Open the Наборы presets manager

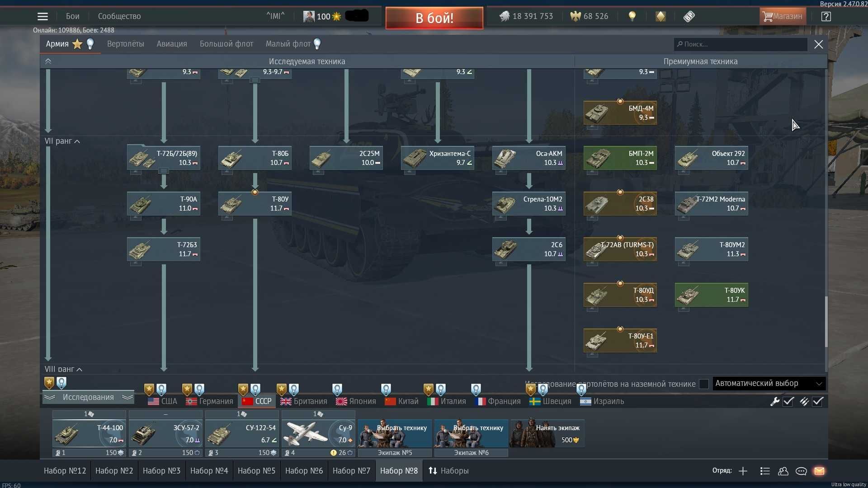tap(448, 471)
